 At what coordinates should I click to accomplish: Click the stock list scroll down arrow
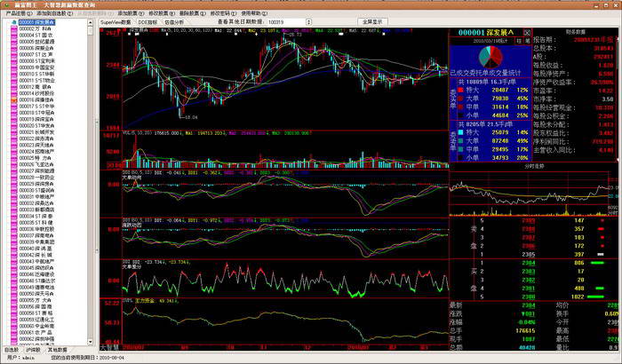click(90, 342)
